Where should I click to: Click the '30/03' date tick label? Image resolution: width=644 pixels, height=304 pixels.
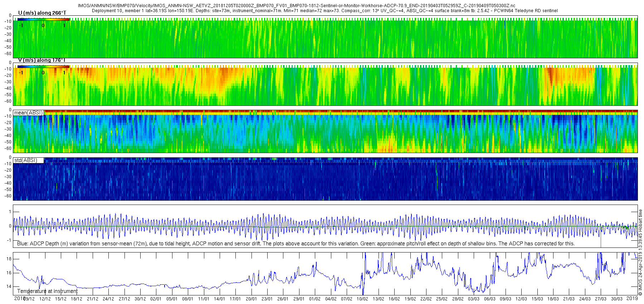pyautogui.click(x=617, y=299)
